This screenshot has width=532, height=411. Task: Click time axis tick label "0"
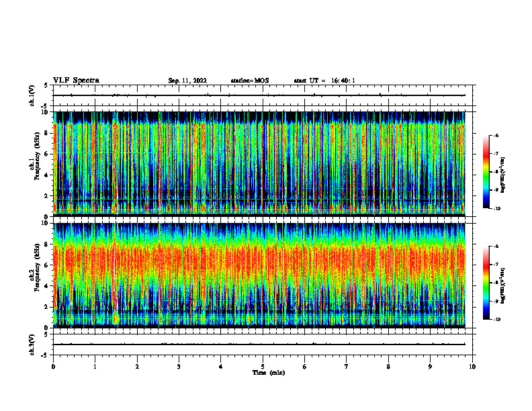coord(53,367)
